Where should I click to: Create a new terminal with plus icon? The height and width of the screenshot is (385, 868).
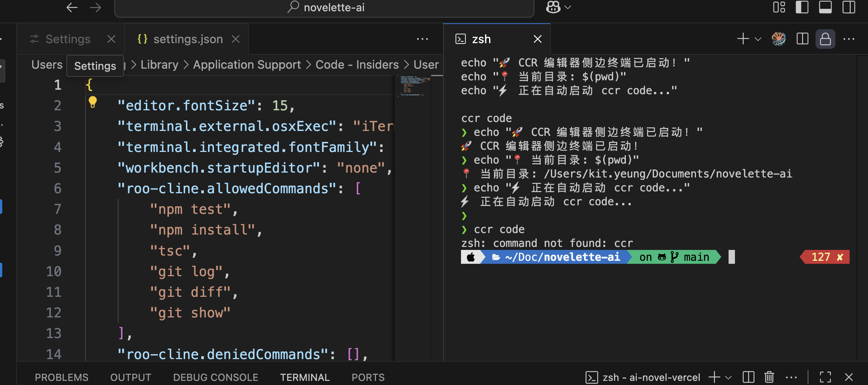tap(743, 39)
